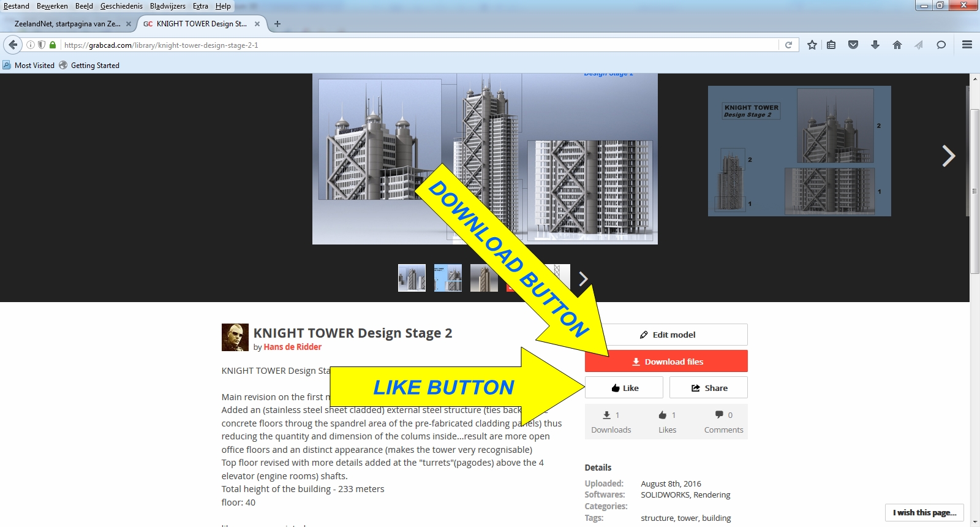Close the KNIGHT TOWER Design tab
This screenshot has width=980, height=527.
coord(257,24)
